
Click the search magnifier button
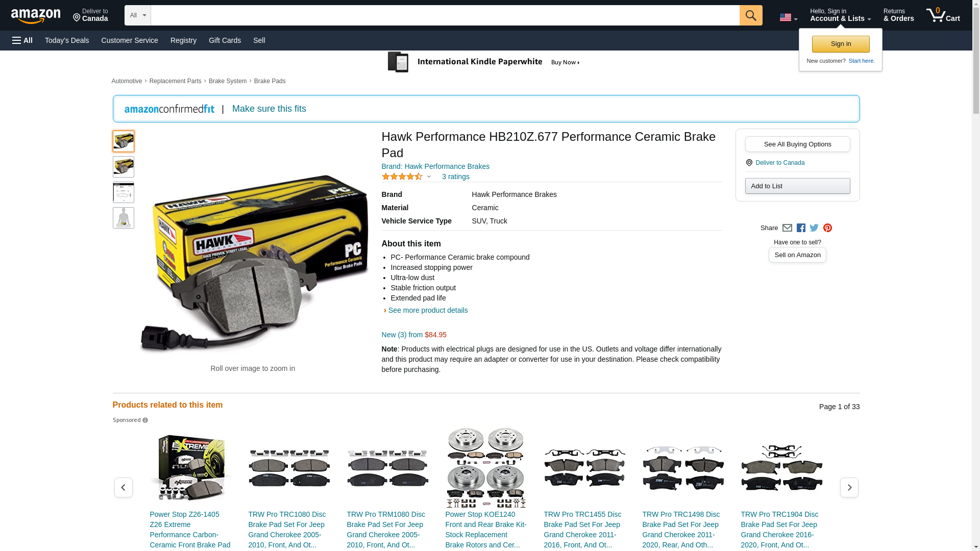[750, 15]
